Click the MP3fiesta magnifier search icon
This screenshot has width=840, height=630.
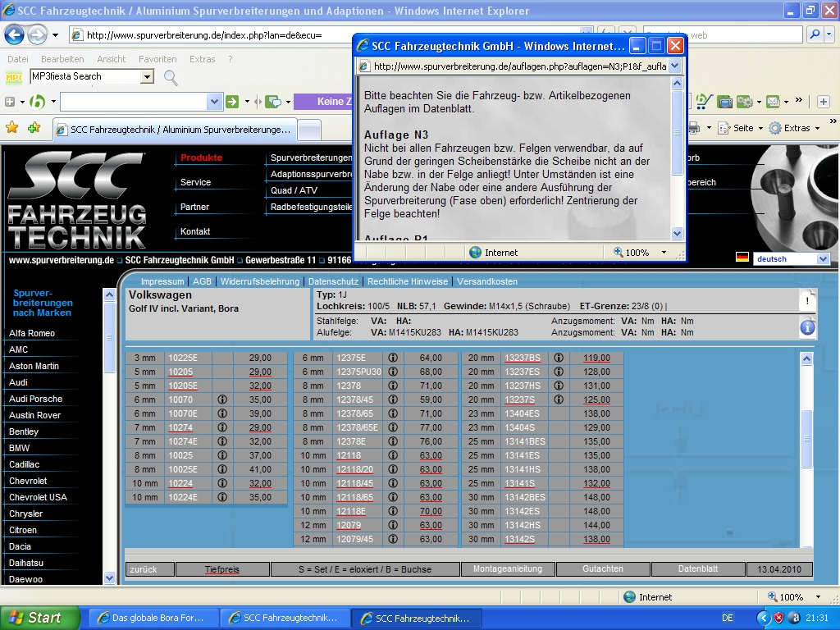click(x=171, y=78)
